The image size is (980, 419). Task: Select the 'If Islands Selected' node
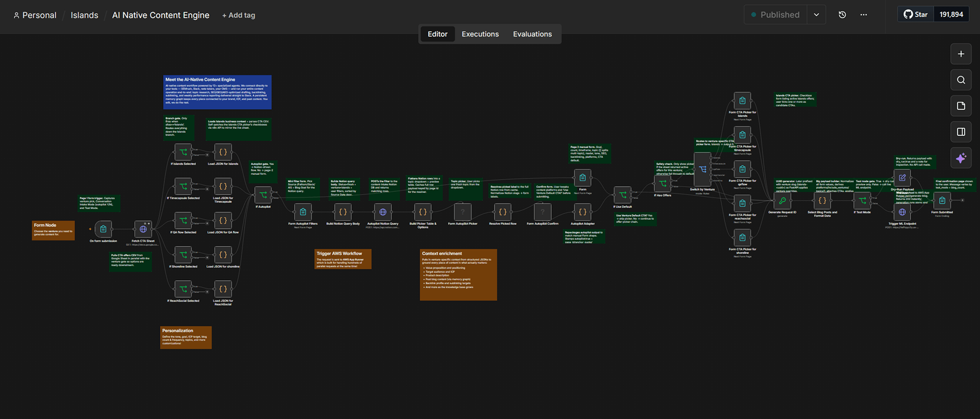click(183, 152)
